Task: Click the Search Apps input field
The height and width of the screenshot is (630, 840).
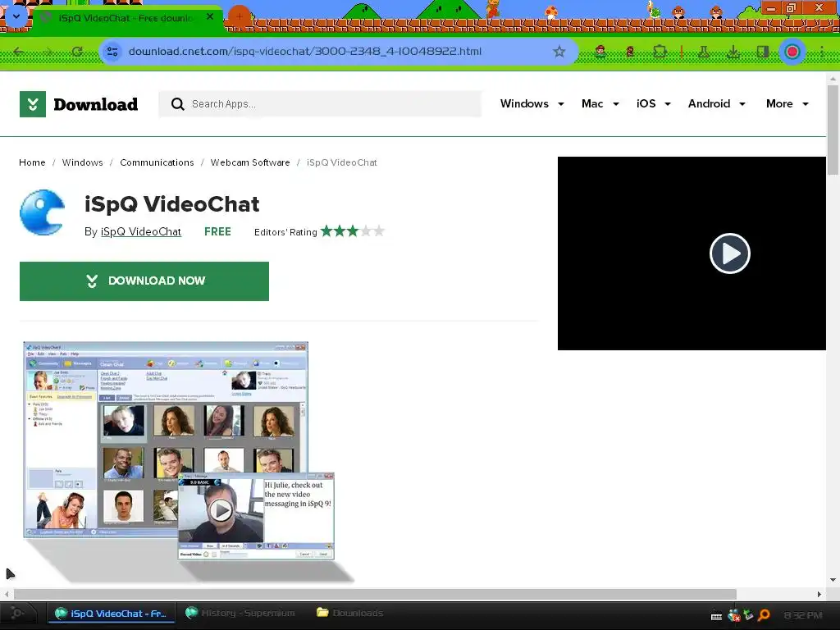Action: [320, 104]
